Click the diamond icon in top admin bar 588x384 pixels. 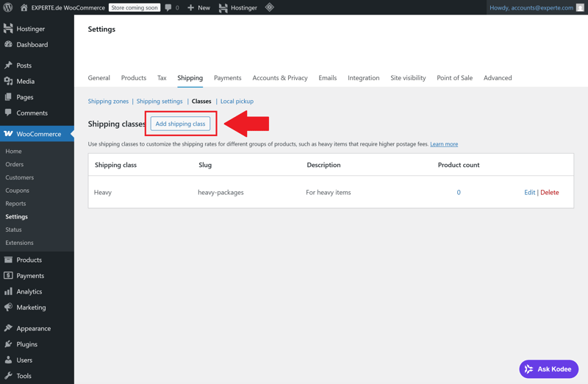click(x=270, y=7)
